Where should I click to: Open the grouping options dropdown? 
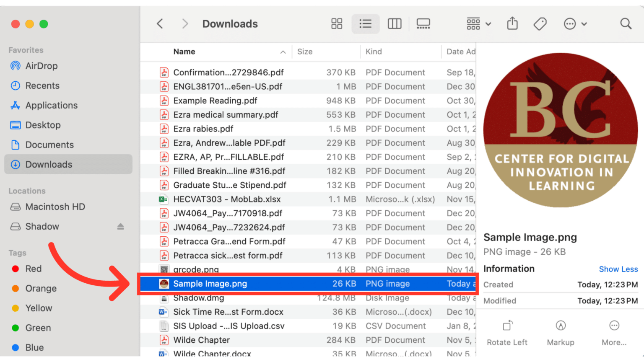478,23
